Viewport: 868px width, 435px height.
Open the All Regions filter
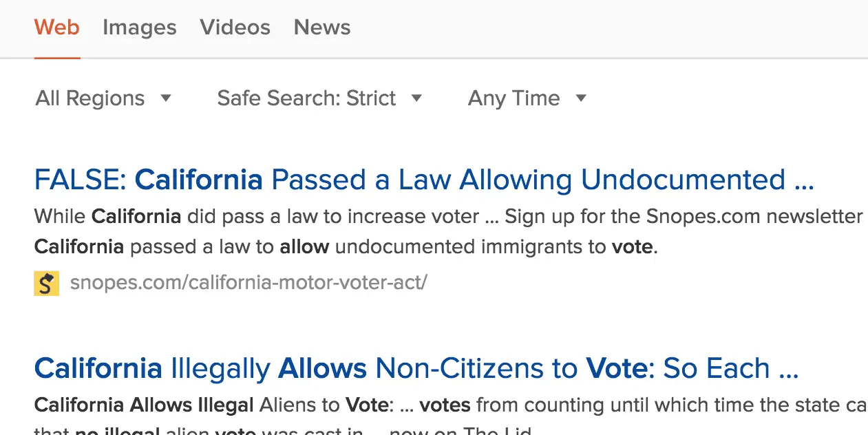[x=90, y=98]
